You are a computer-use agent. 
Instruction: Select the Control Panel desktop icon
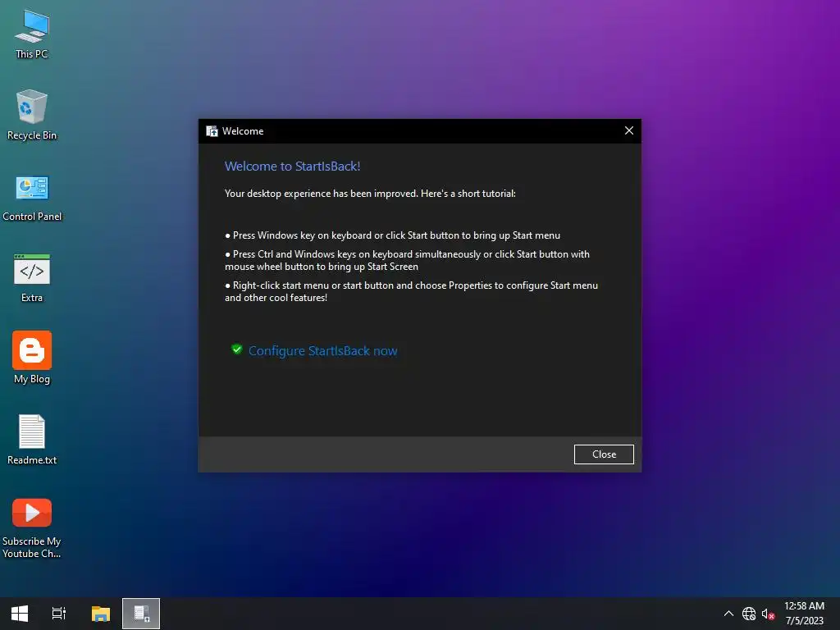point(32,197)
